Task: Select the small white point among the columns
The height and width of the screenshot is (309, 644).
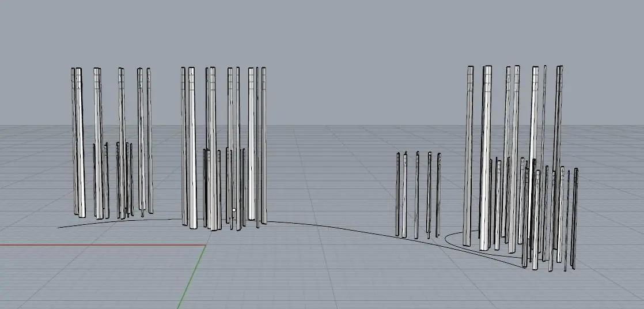Action: [x=234, y=210]
